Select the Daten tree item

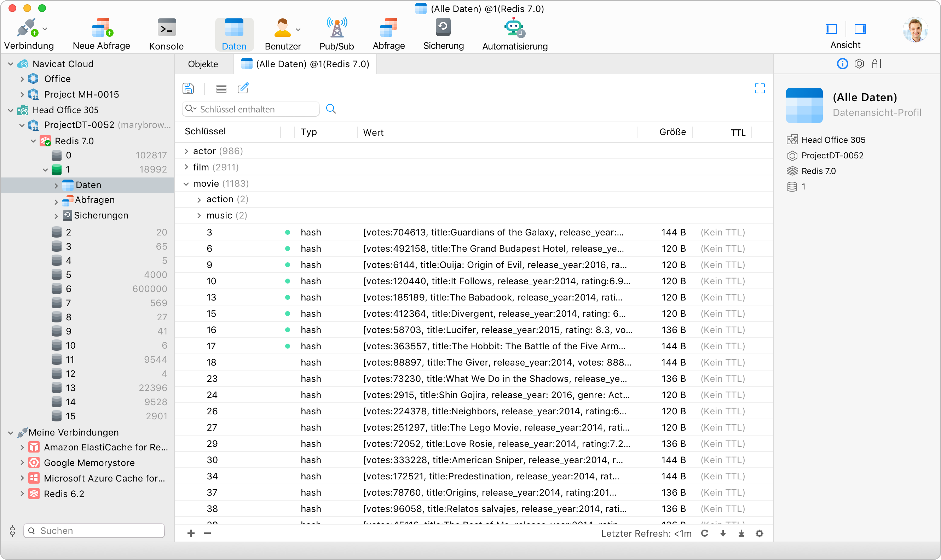(87, 185)
